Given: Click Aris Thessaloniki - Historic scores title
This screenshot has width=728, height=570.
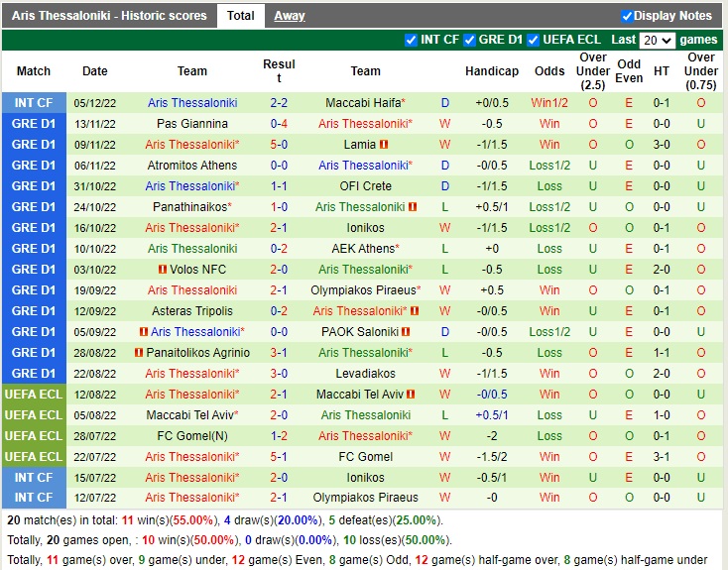Looking at the screenshot, I should pyautogui.click(x=109, y=16).
